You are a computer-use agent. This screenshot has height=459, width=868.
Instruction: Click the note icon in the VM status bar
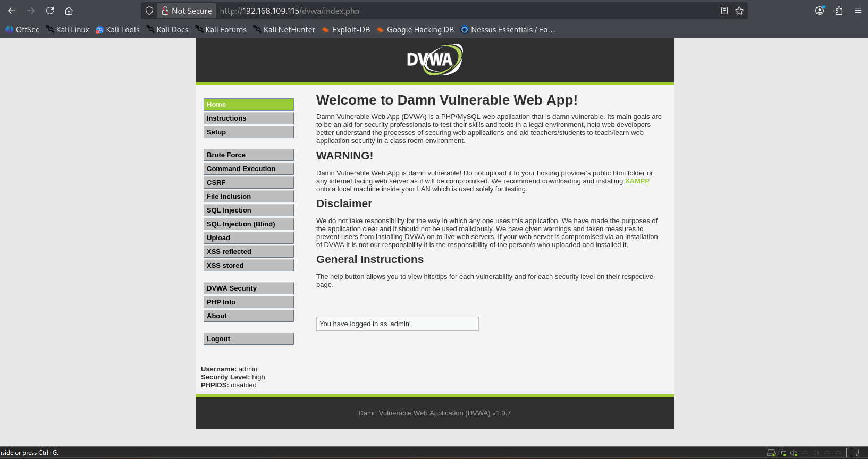pos(855,453)
